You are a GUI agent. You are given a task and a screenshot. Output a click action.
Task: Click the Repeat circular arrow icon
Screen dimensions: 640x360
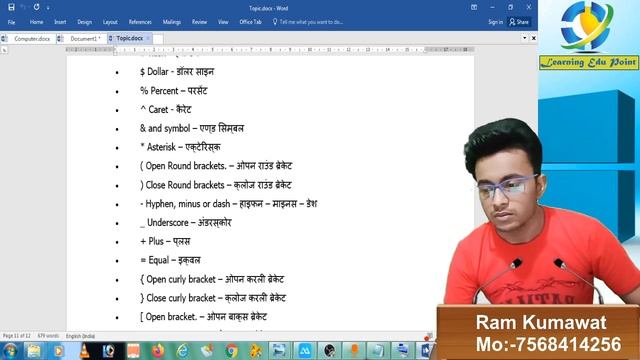pos(36,7)
